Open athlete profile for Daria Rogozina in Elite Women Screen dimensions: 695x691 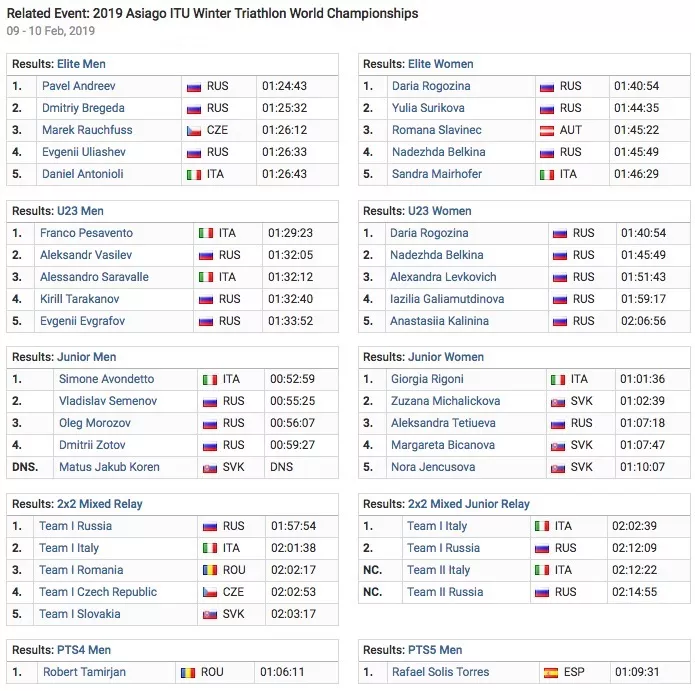[x=430, y=87]
